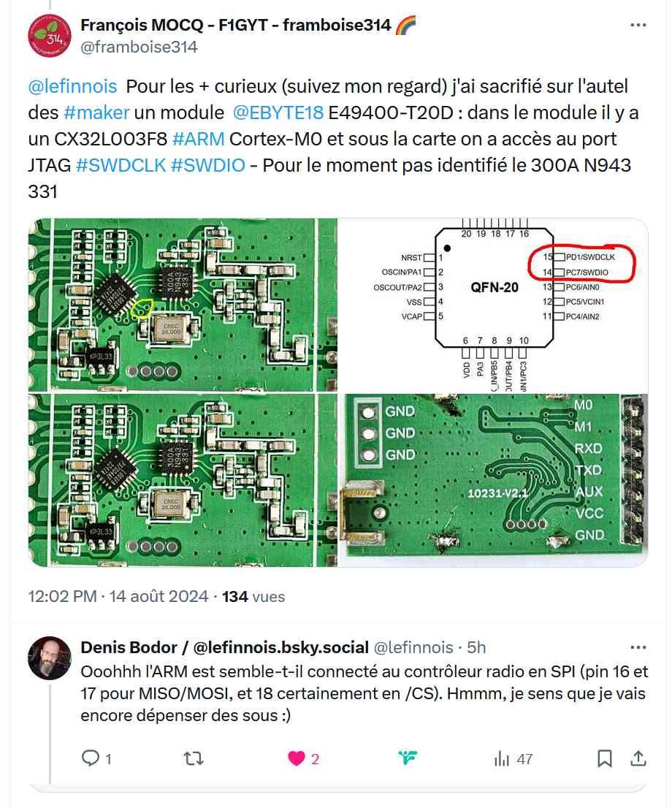Click the reply comment bubble icon
The width and height of the screenshot is (672, 808).
[91, 758]
